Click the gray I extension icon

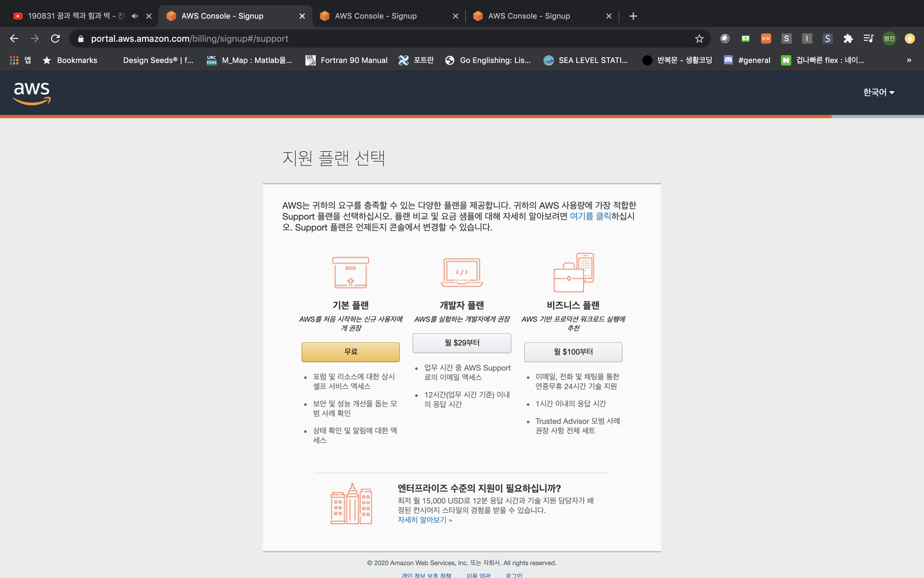click(x=807, y=39)
